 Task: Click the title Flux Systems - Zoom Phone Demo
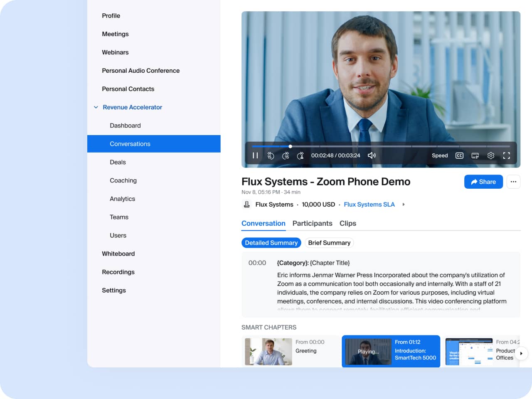pos(326,182)
